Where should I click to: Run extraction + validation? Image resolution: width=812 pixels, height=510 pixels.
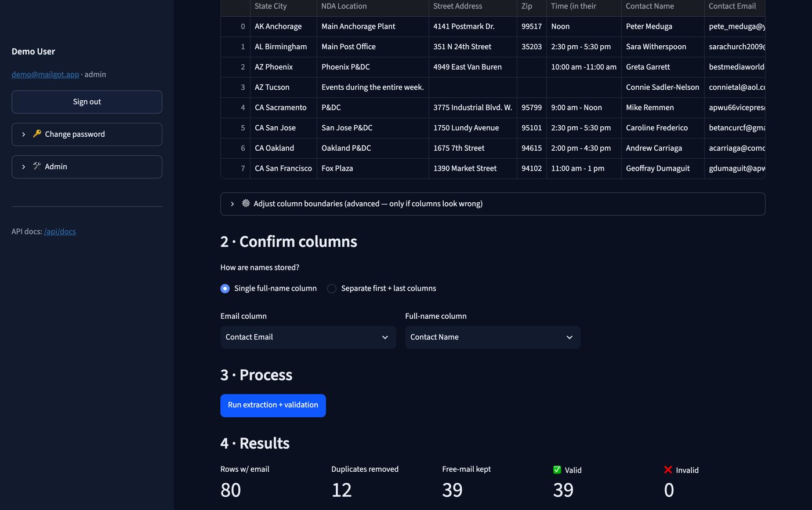tap(273, 406)
